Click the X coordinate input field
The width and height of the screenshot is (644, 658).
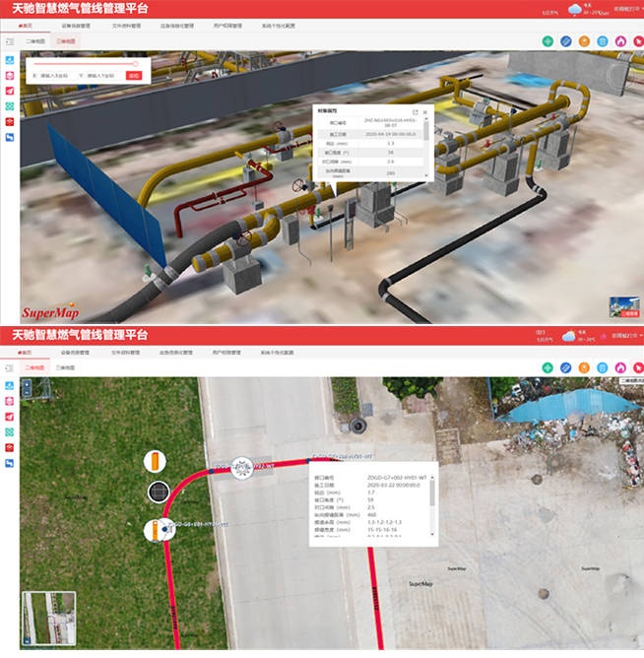click(x=57, y=75)
